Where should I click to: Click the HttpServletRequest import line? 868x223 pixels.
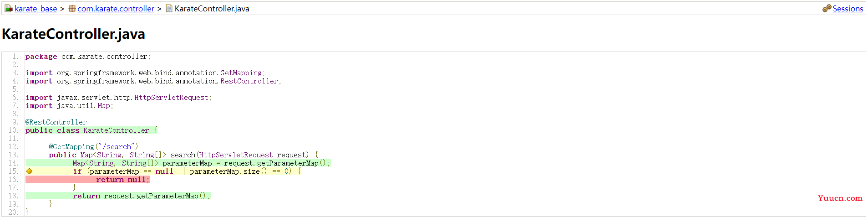click(118, 98)
